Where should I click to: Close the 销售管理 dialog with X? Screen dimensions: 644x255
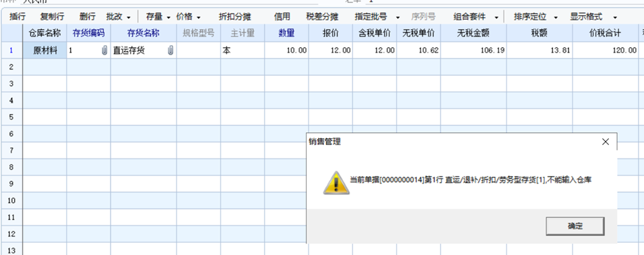[x=605, y=142]
